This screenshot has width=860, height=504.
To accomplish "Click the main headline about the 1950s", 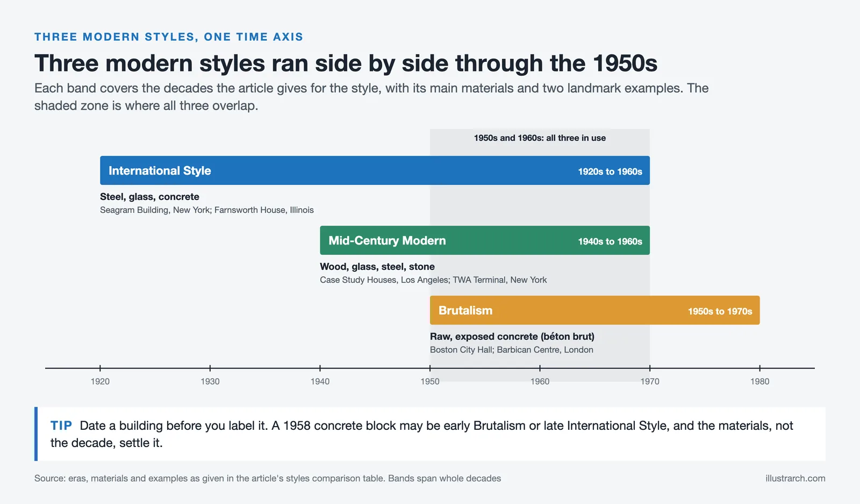I will tap(346, 63).
